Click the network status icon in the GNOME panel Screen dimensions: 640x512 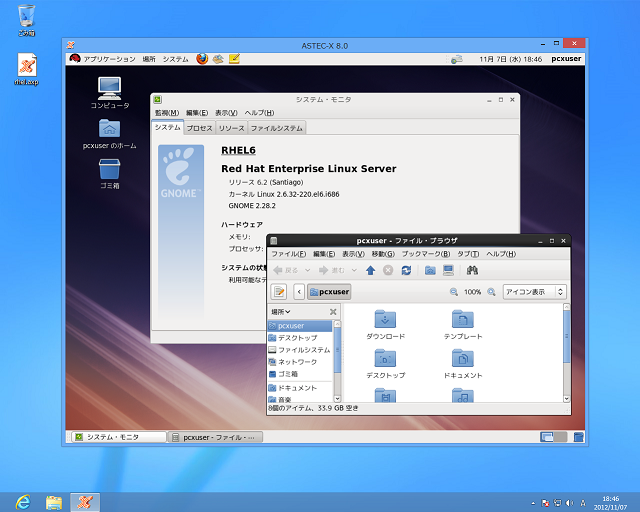[456, 59]
